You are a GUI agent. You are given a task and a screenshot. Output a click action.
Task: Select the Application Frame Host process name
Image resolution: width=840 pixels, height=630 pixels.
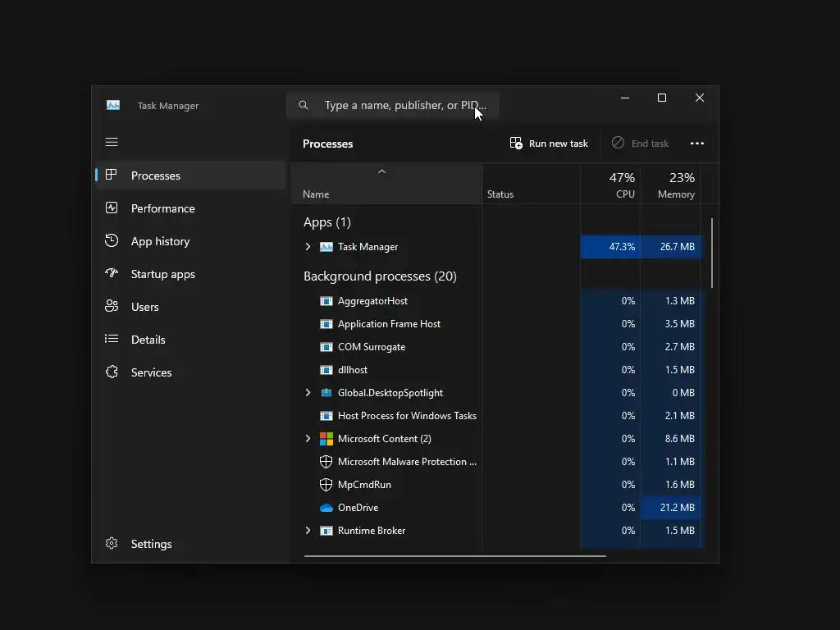click(x=389, y=324)
